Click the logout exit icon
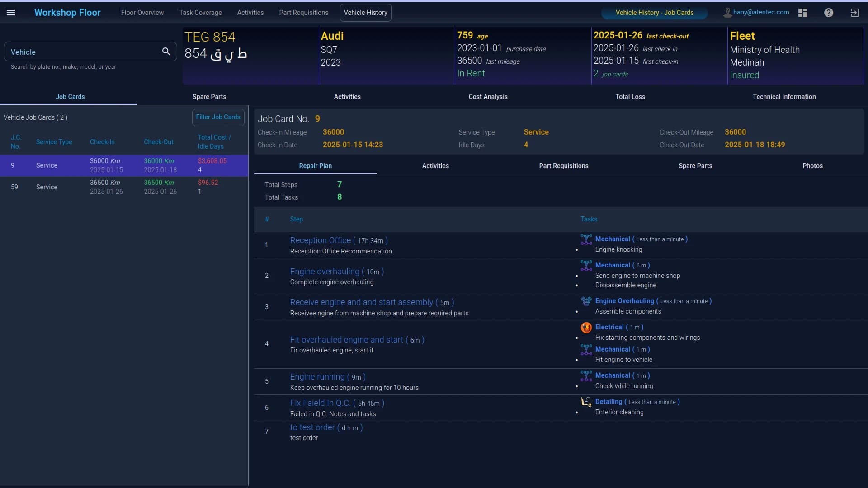868x488 pixels. [x=854, y=13]
